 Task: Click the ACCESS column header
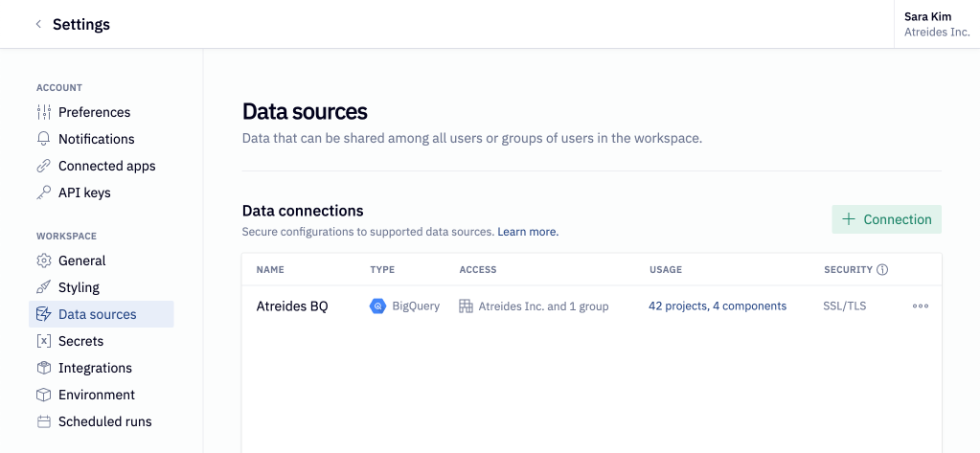point(477,270)
